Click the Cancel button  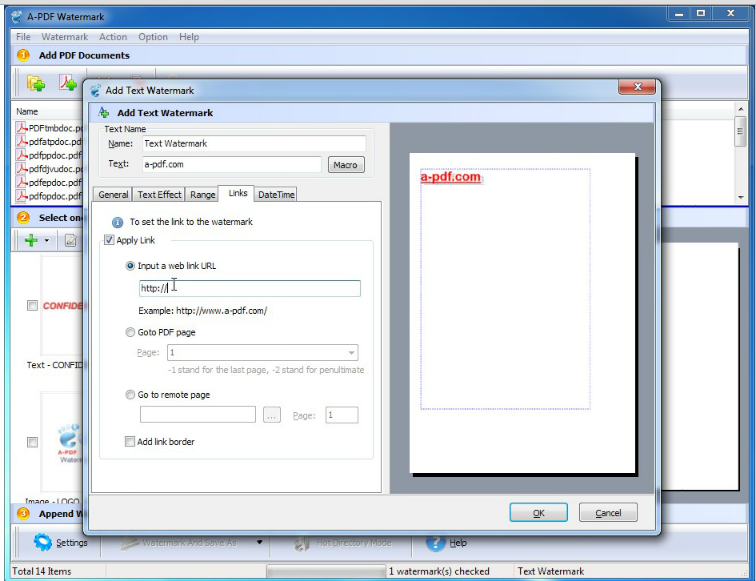click(x=608, y=513)
